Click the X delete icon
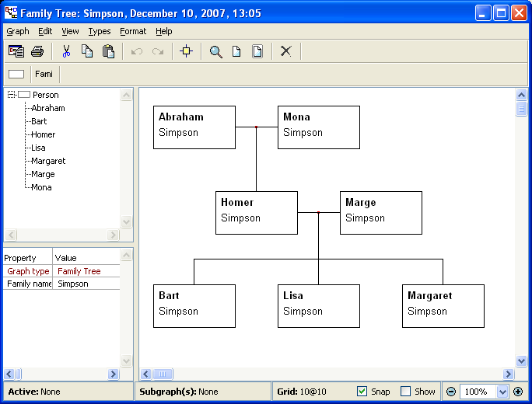This screenshot has height=404, width=532. click(286, 51)
